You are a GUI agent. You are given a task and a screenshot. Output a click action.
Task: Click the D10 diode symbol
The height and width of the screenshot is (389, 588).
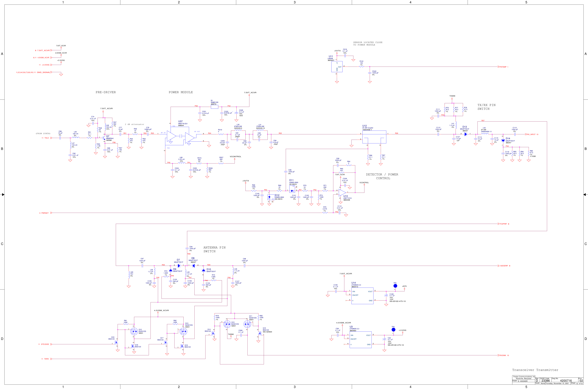click(x=203, y=270)
